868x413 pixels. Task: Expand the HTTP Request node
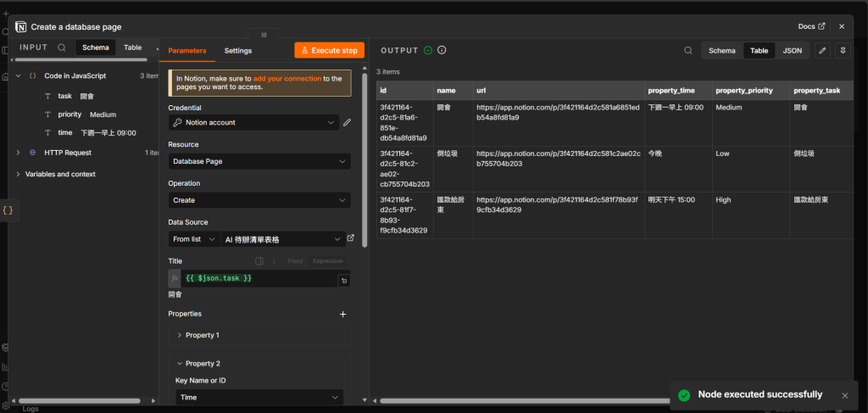[x=19, y=153]
